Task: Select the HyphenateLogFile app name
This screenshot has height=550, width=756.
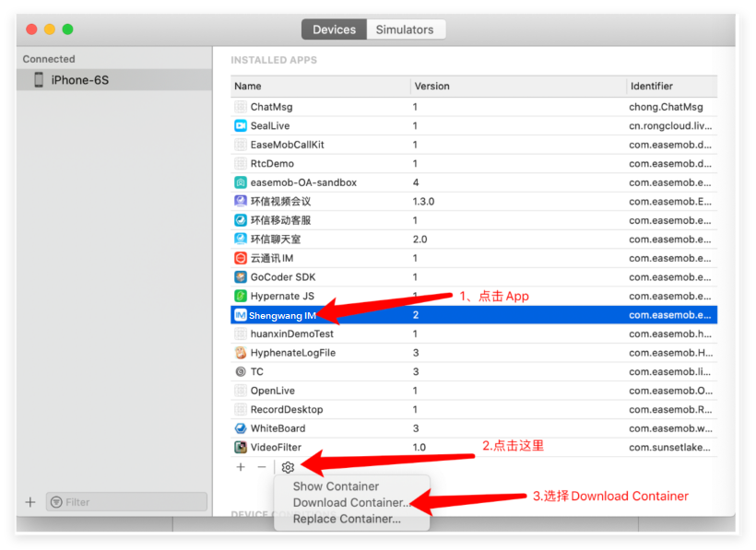Action: click(293, 353)
